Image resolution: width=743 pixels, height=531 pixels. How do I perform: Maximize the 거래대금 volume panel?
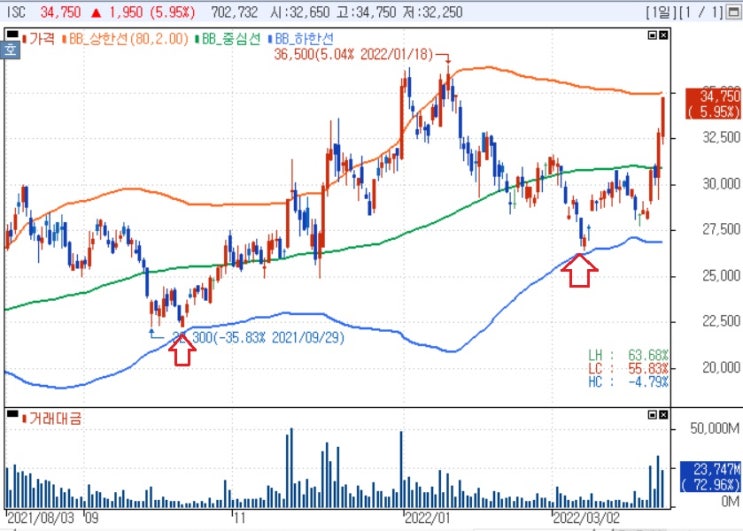click(x=652, y=414)
